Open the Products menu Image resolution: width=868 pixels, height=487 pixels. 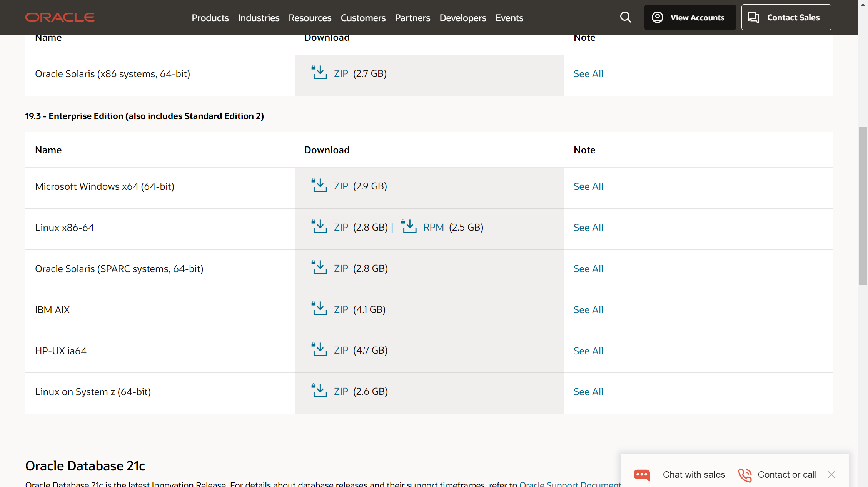tap(210, 18)
